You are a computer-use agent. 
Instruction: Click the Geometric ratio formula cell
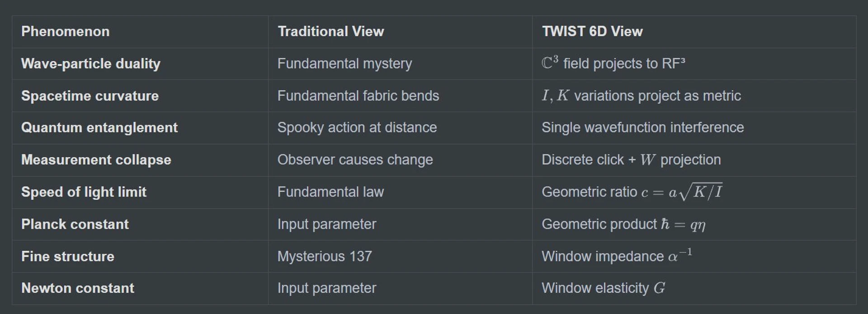[632, 192]
